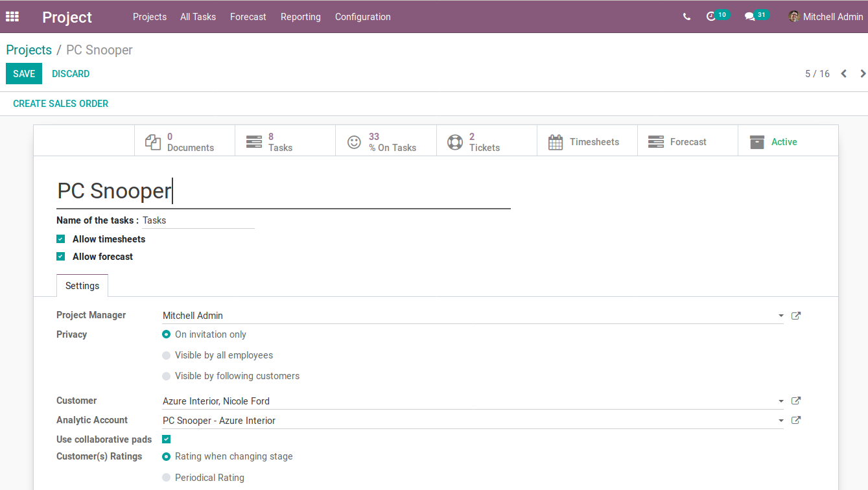Open Project Manager external link icon
This screenshot has height=490, width=868.
(x=796, y=316)
